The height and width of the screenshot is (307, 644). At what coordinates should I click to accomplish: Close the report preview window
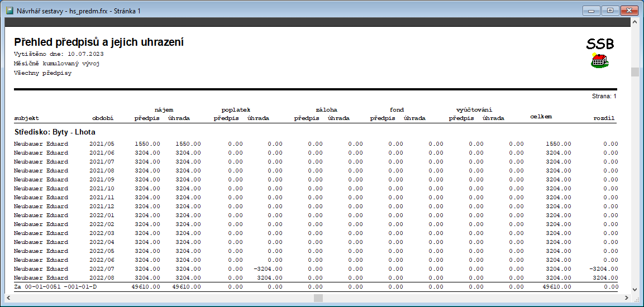click(628, 10)
